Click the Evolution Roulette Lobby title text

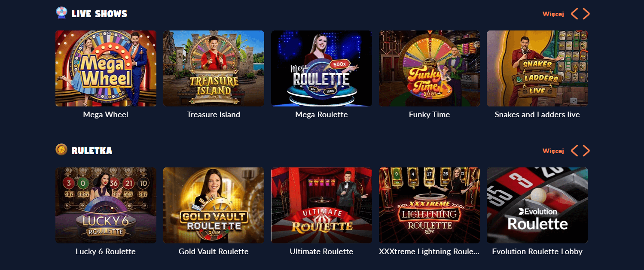(x=537, y=252)
